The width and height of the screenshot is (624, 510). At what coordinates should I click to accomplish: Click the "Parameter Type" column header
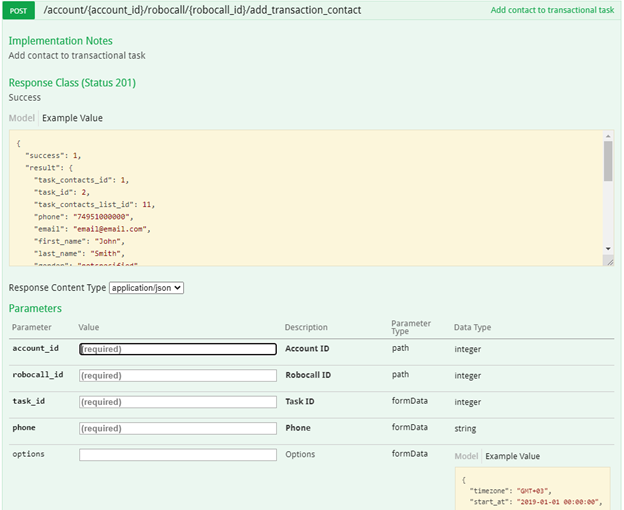click(411, 327)
